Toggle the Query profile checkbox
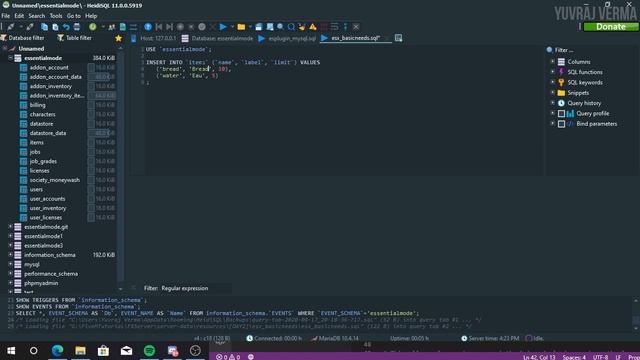This screenshot has width=640, height=360. point(561,113)
